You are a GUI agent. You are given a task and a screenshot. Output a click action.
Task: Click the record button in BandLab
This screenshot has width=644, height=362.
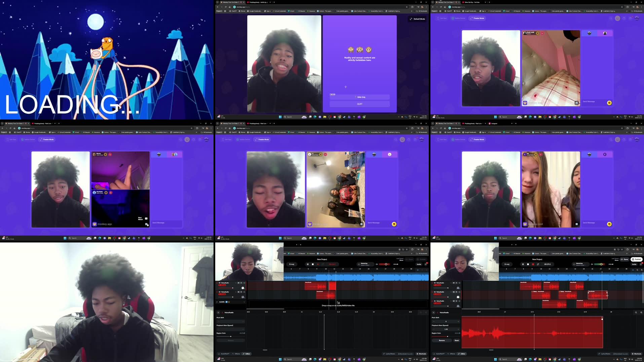tap(533, 264)
